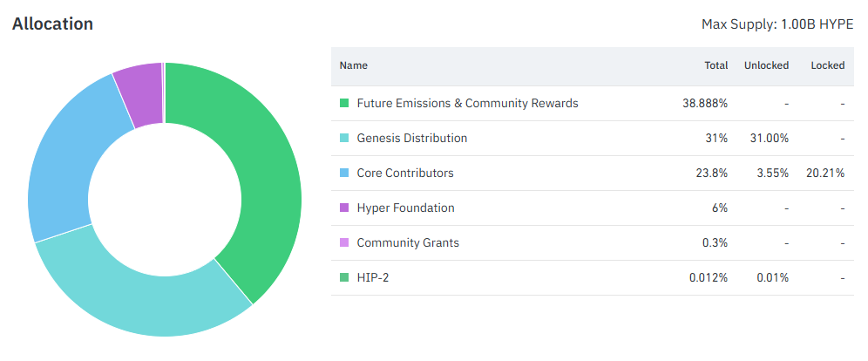Click the Allocation heading
This screenshot has height=361, width=868.
[x=52, y=24]
